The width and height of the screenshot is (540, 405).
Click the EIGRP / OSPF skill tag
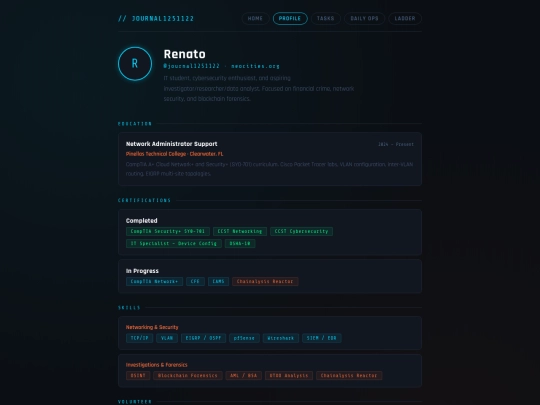[x=204, y=338]
